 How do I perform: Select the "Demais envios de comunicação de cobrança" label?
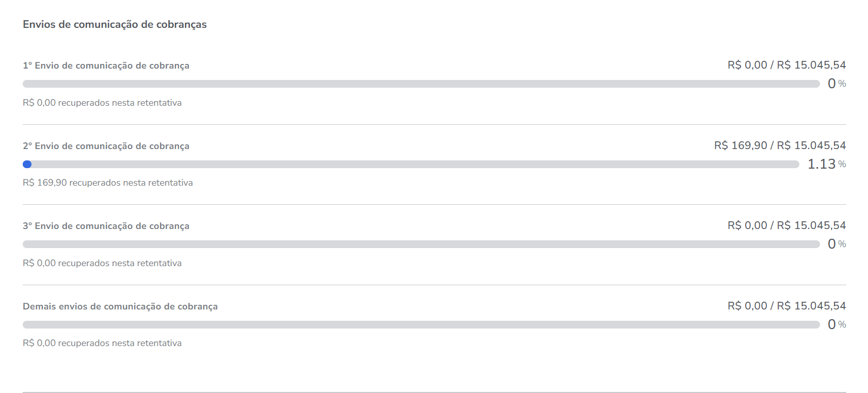pyautogui.click(x=120, y=306)
